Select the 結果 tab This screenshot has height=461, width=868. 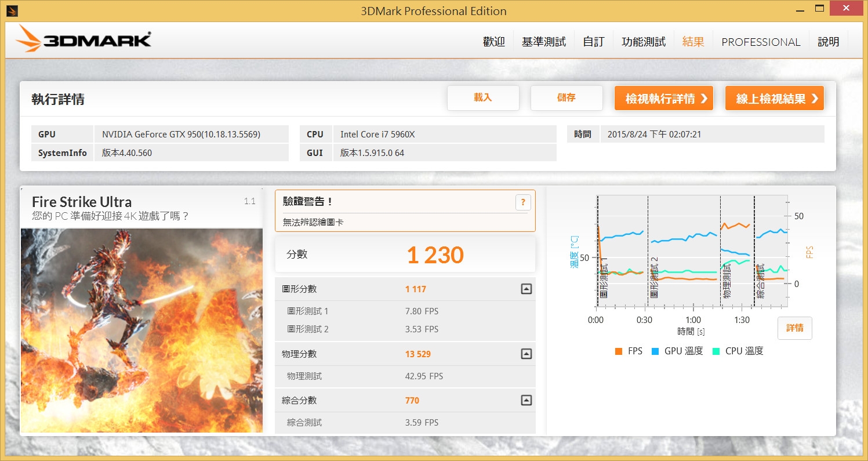pos(693,42)
